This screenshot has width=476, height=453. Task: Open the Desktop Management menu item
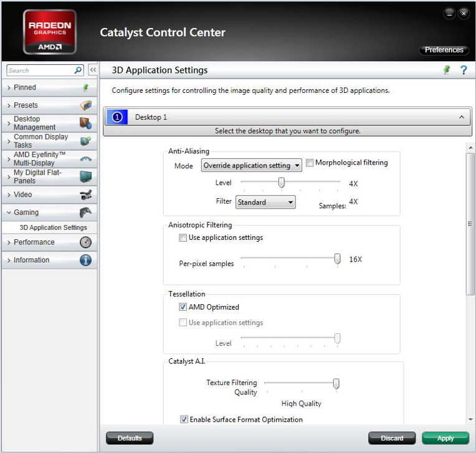point(49,123)
